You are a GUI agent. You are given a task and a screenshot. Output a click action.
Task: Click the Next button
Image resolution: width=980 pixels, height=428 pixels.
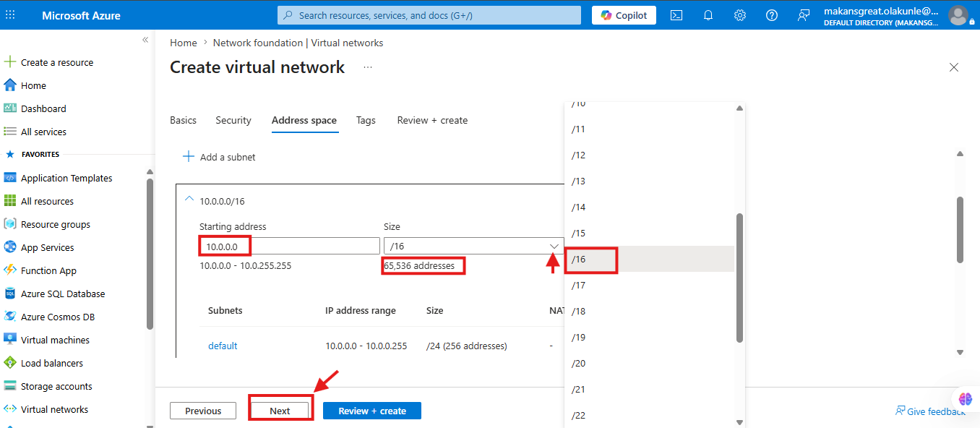[280, 411]
